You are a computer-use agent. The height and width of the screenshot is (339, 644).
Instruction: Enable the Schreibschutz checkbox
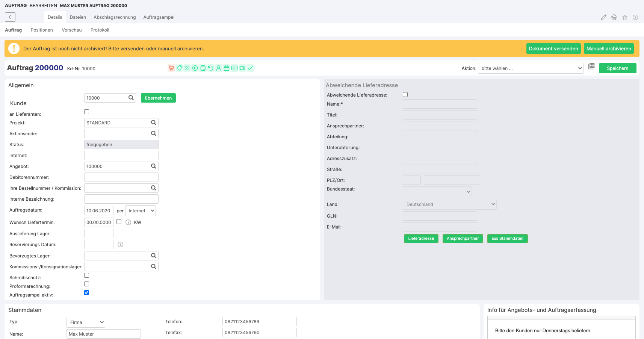click(87, 275)
